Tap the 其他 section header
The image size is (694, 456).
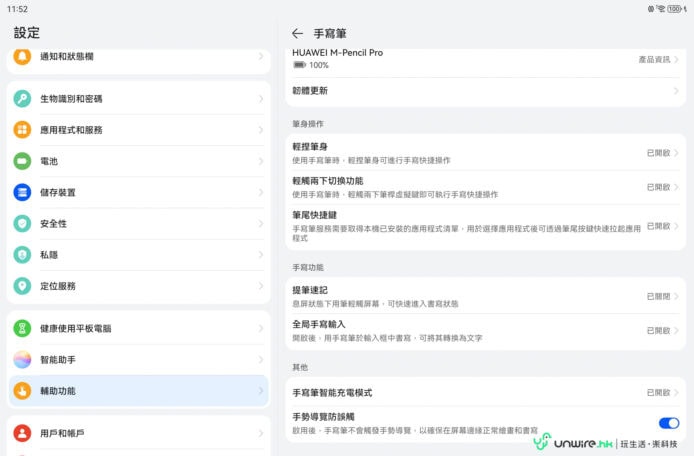[300, 367]
